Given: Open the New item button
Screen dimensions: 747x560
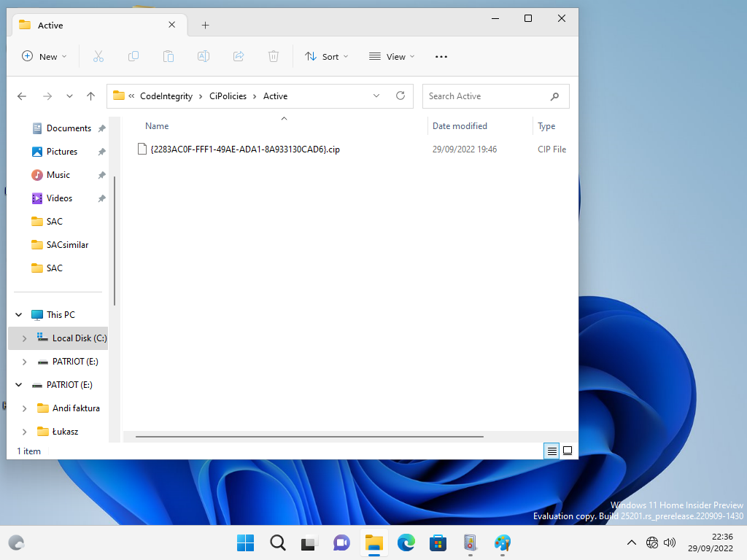Looking at the screenshot, I should pyautogui.click(x=44, y=56).
